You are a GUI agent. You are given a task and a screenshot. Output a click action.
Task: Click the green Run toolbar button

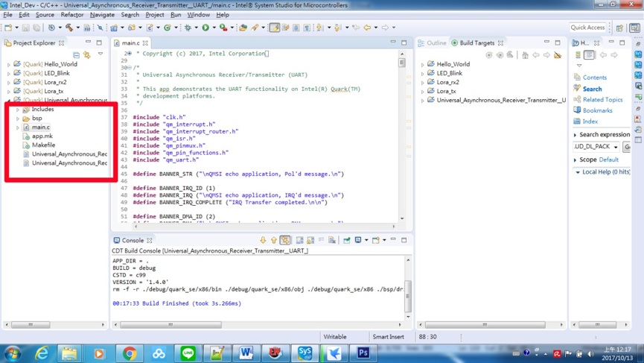(x=205, y=28)
